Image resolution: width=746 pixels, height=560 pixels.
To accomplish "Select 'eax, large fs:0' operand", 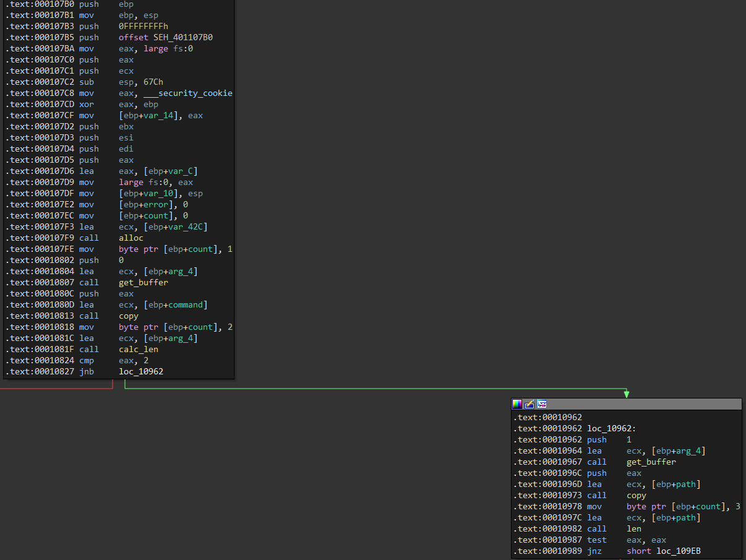I will point(156,49).
